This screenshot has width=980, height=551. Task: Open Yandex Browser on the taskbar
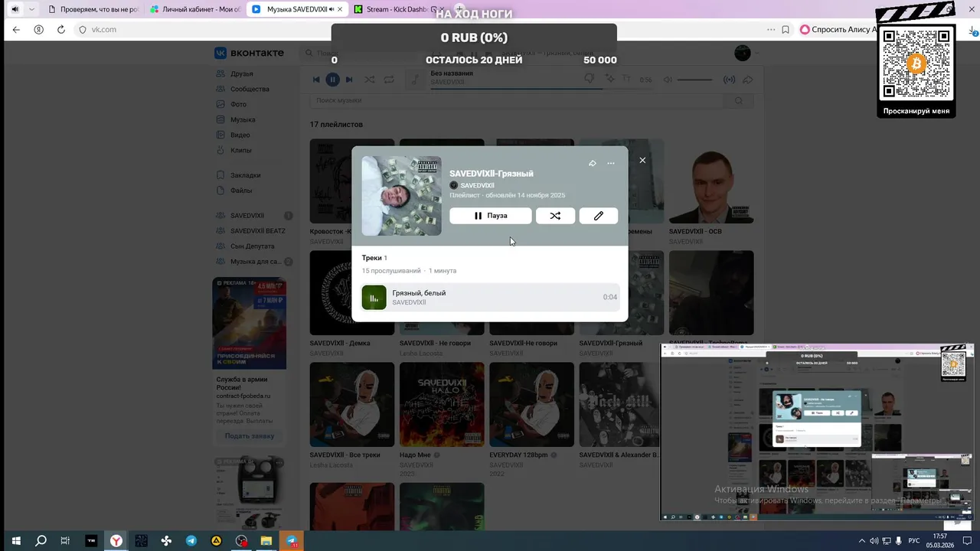116,540
